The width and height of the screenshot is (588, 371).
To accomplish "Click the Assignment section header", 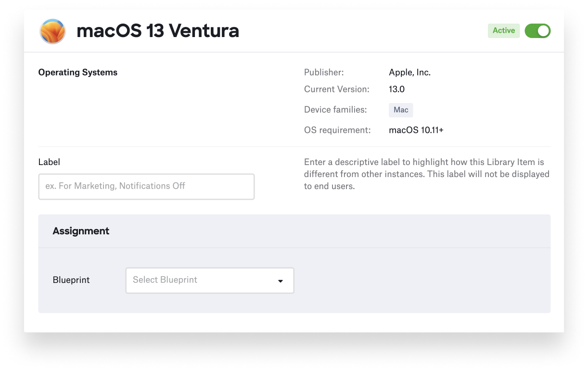I will (81, 231).
